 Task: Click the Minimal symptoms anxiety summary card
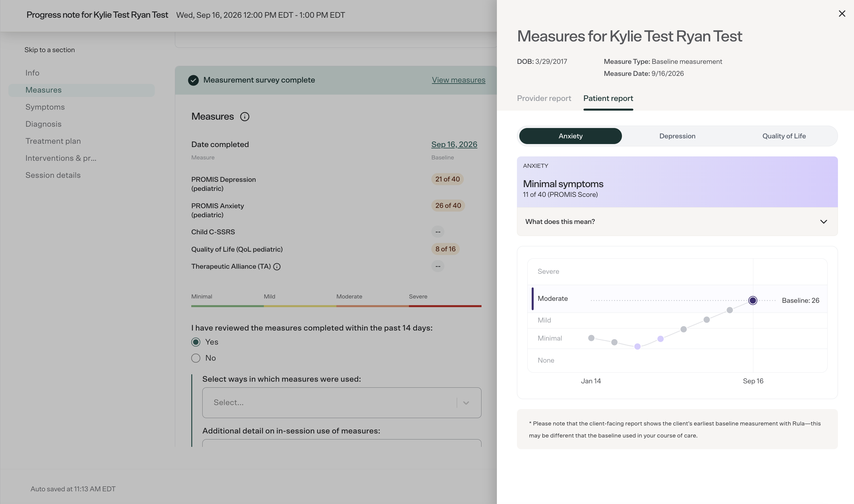[677, 182]
